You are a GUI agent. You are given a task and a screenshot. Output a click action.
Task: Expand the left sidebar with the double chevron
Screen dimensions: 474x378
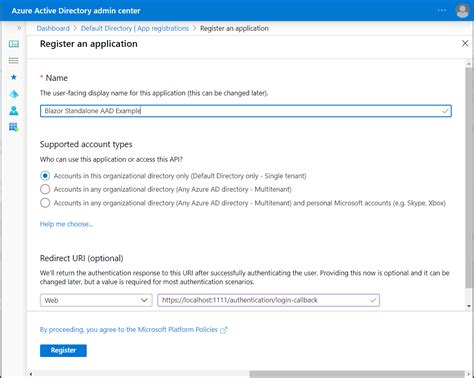click(19, 28)
